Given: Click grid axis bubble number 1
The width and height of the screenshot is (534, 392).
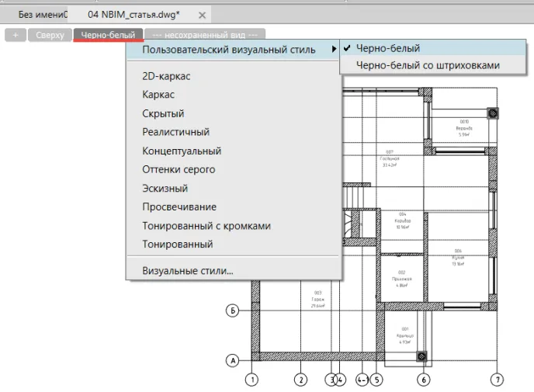Looking at the screenshot, I should (251, 380).
